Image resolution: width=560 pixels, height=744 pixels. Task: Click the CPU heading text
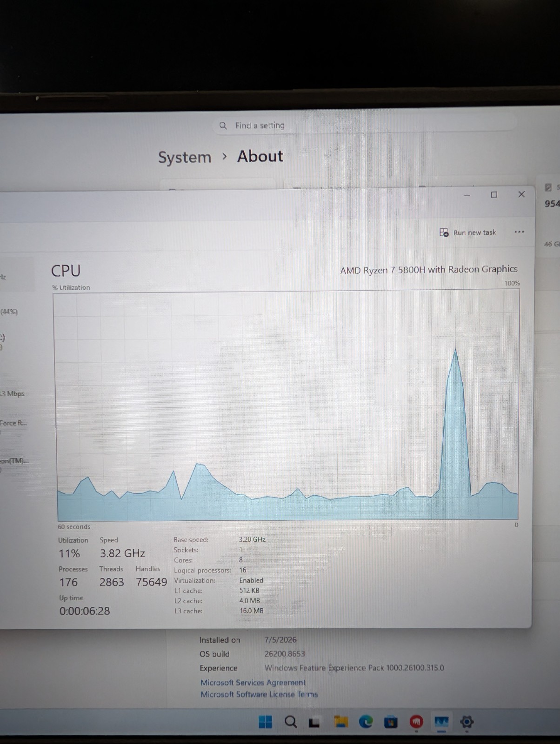click(66, 271)
